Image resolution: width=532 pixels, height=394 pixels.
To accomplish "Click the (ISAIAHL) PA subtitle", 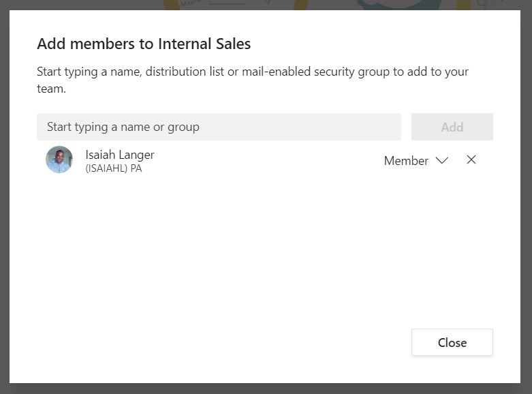I will coord(114,168).
